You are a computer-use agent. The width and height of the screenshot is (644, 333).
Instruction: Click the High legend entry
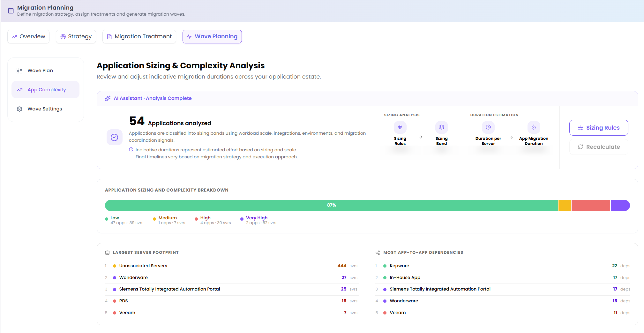click(213, 220)
